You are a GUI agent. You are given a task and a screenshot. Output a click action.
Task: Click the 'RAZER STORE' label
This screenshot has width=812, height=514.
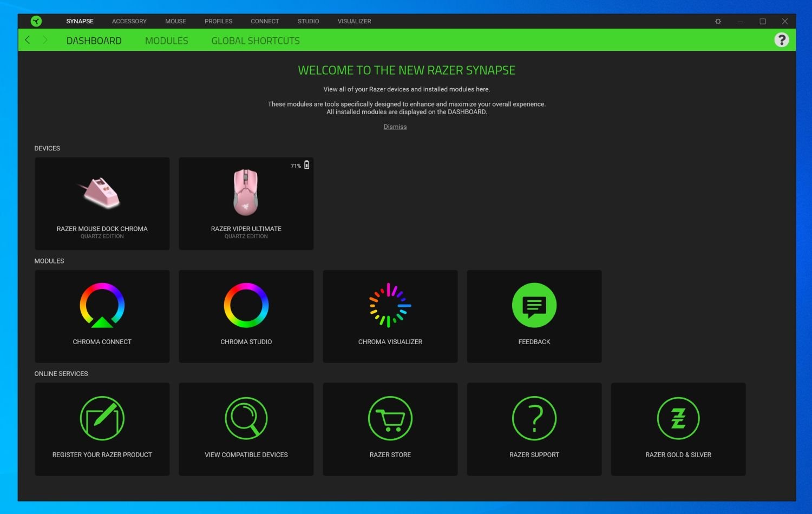[x=390, y=455]
